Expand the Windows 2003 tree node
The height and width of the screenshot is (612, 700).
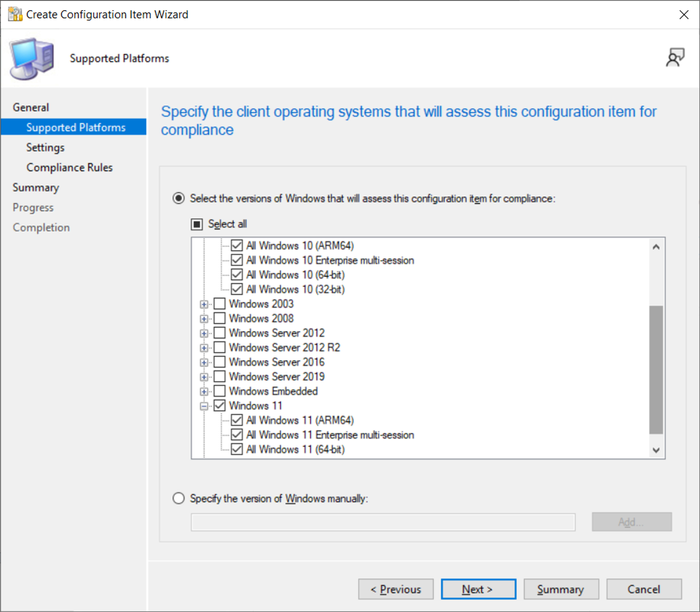click(x=204, y=304)
